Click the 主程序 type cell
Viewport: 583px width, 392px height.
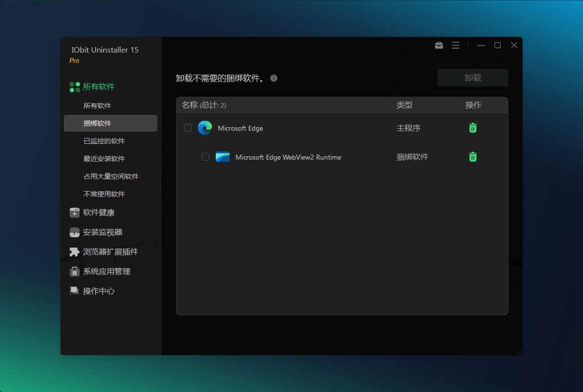pos(408,128)
